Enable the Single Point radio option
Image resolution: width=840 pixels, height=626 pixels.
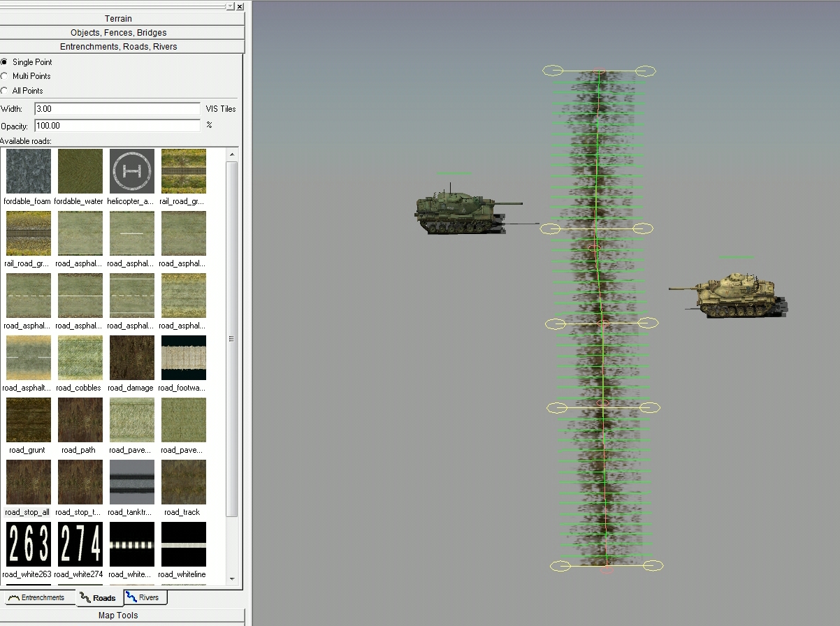pyautogui.click(x=5, y=62)
